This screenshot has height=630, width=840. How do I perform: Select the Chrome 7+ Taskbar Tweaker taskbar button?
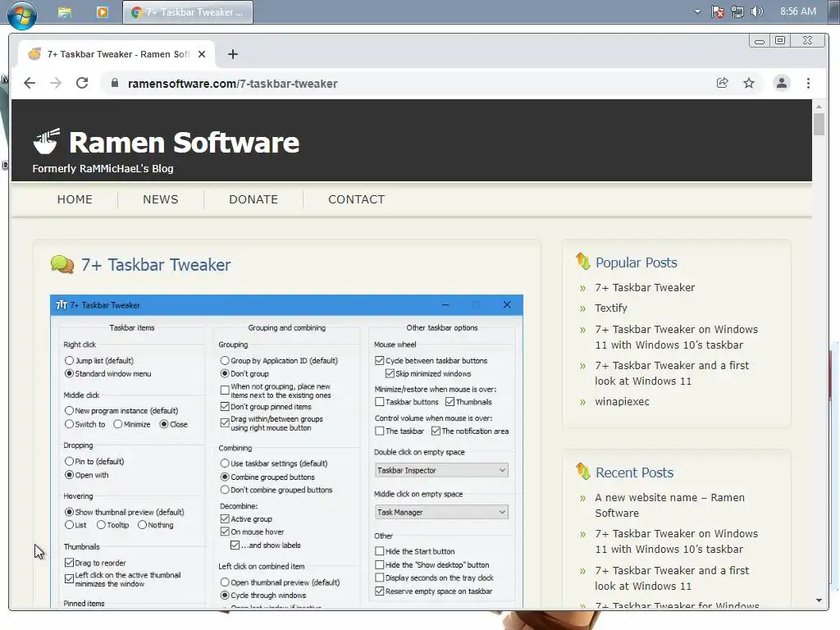tap(188, 11)
